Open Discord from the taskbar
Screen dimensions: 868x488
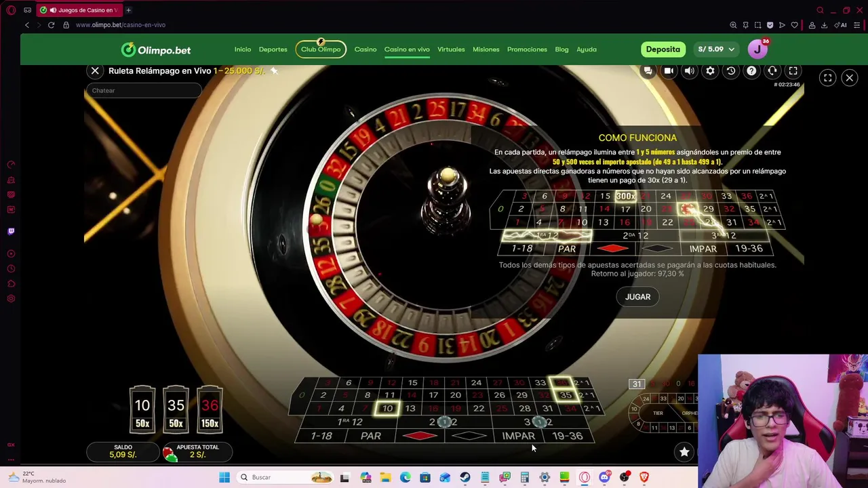coord(604,477)
